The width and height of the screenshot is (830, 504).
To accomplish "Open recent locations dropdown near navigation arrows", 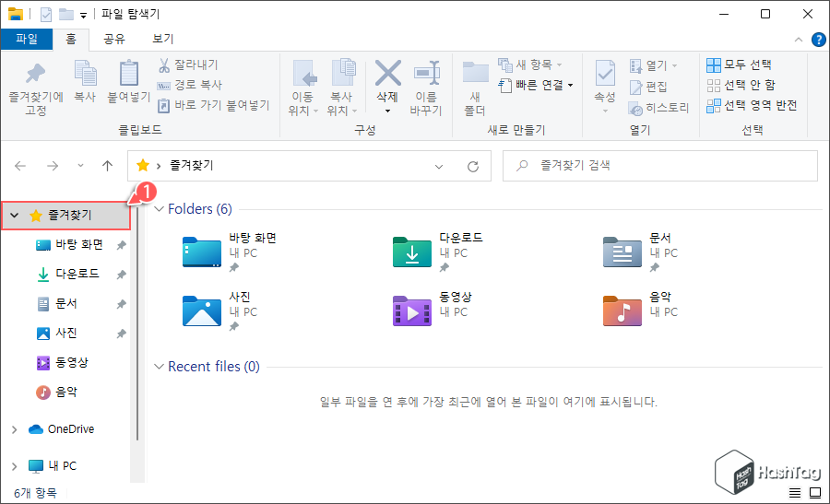I will (x=80, y=166).
